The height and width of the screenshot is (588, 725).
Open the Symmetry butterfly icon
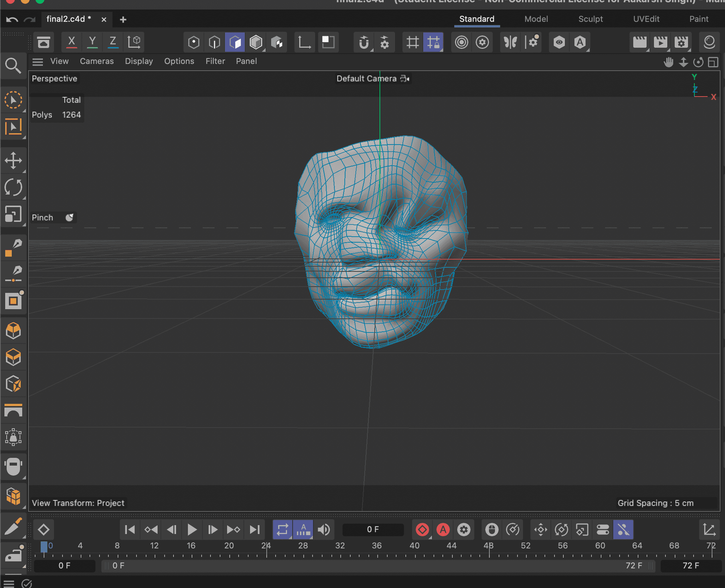(x=510, y=42)
